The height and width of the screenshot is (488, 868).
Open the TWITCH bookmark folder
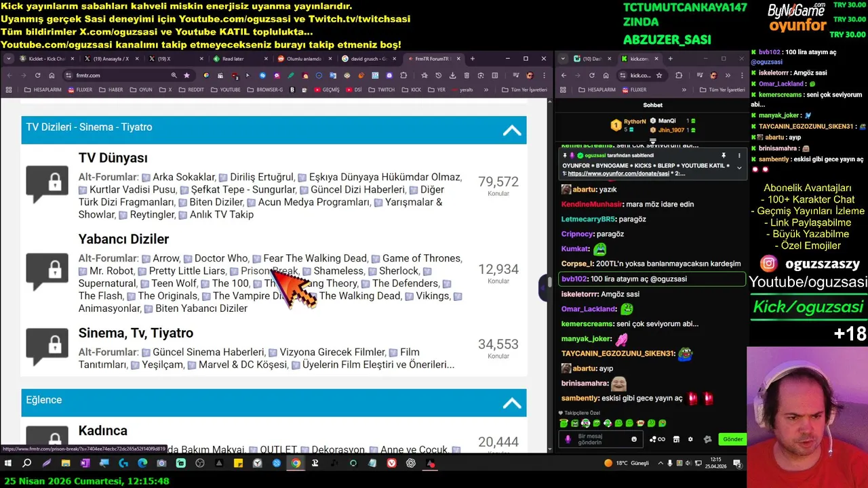(x=381, y=89)
